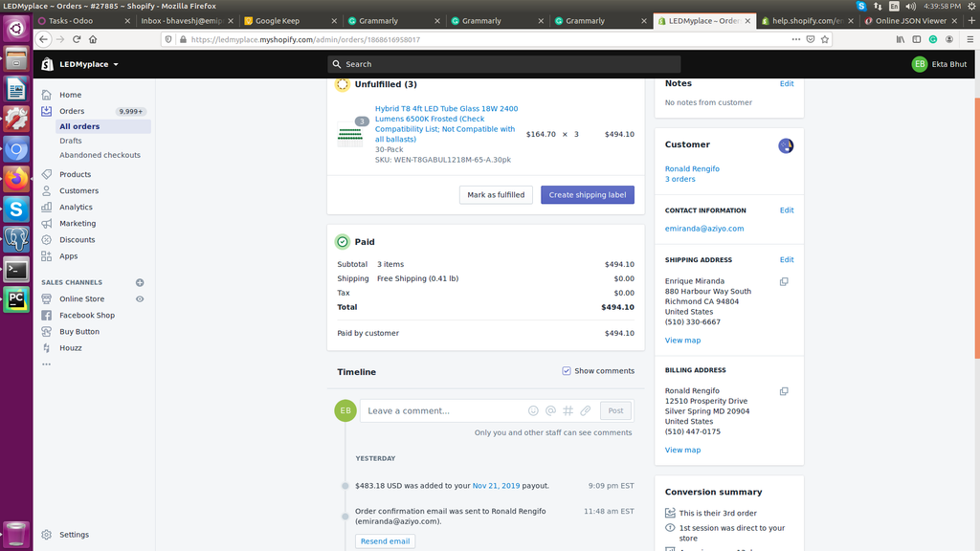Viewport: 980px width, 551px height.
Task: Open Ekta Bhut account menu
Action: (940, 64)
